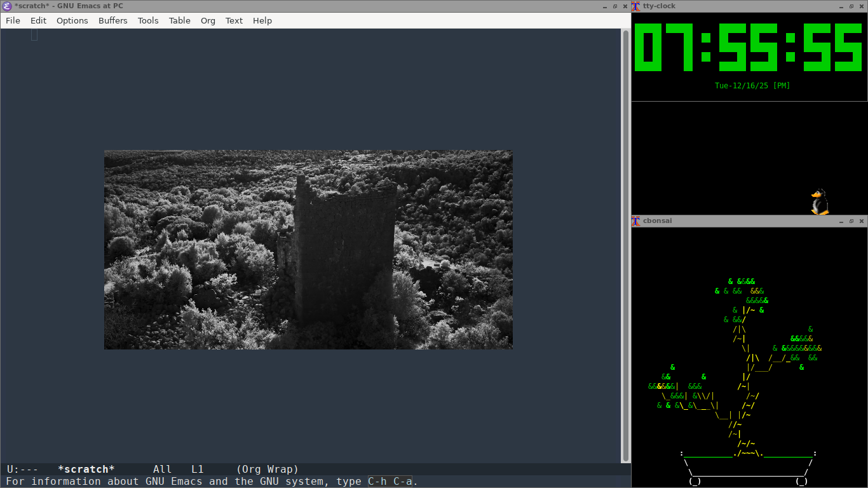Click the U:--- status in the mode line
The width and height of the screenshot is (868, 488).
coord(22,470)
